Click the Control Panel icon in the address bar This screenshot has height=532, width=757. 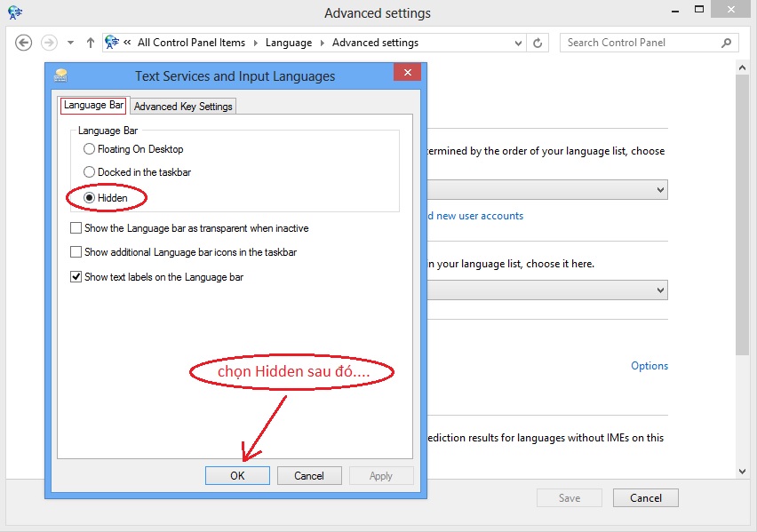[110, 41]
